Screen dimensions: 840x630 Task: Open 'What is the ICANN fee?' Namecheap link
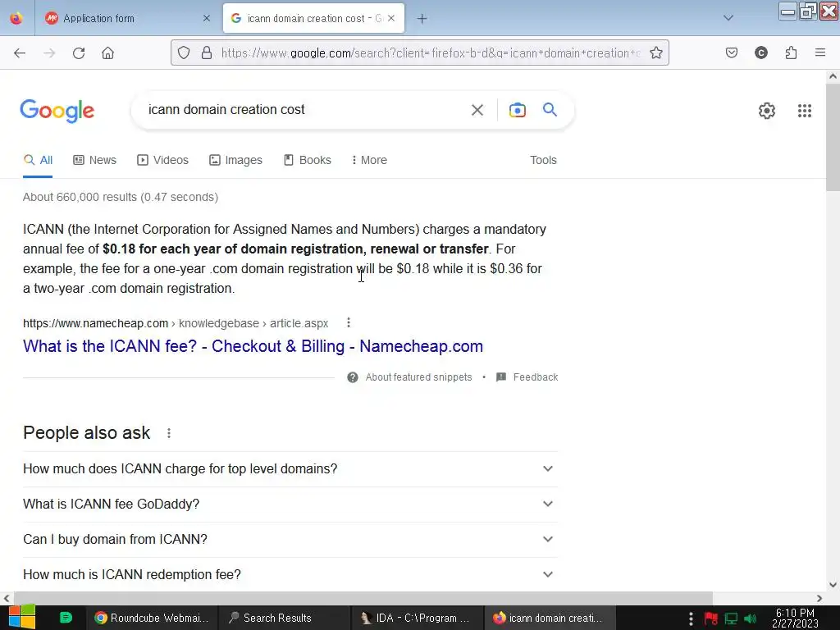pos(253,346)
